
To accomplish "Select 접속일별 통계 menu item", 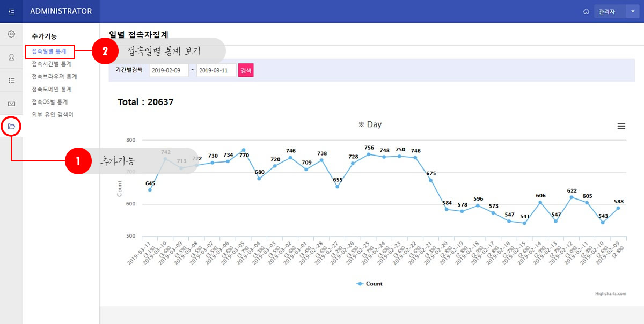I will point(49,51).
